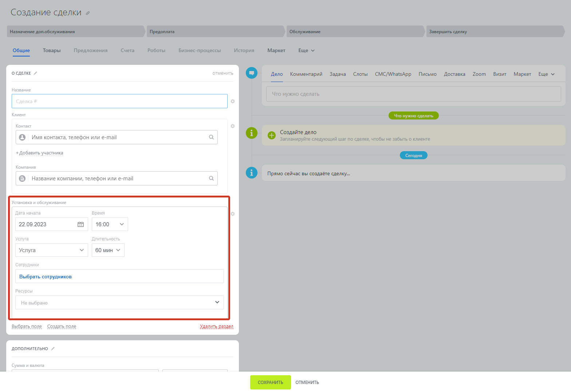Open the Маркет tab in main navigation
This screenshot has width=571, height=392.
point(276,51)
